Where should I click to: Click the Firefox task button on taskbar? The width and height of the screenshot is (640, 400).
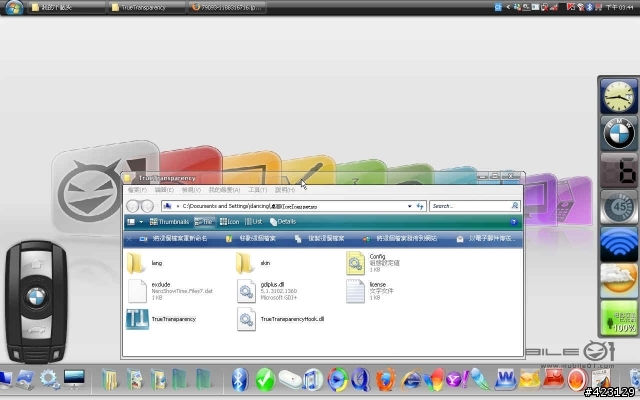227,7
